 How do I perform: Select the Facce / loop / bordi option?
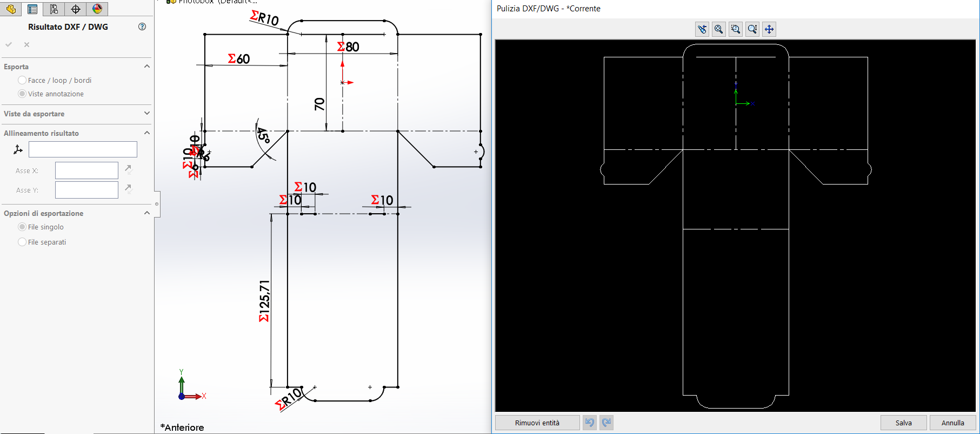22,80
